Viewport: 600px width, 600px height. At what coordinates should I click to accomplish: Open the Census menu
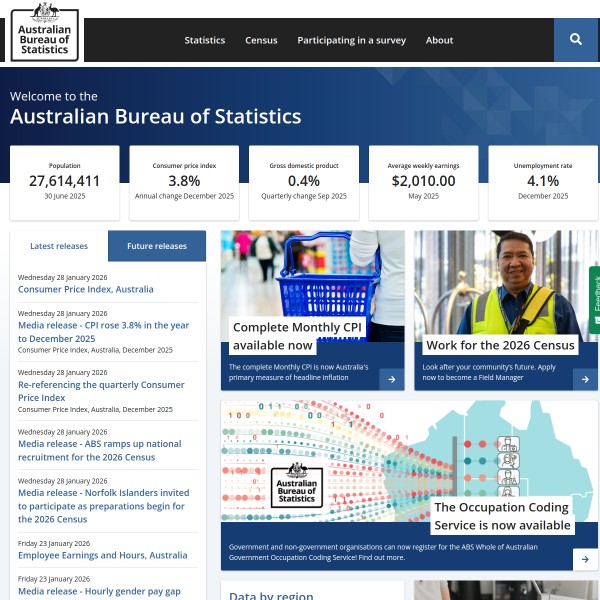click(x=261, y=41)
